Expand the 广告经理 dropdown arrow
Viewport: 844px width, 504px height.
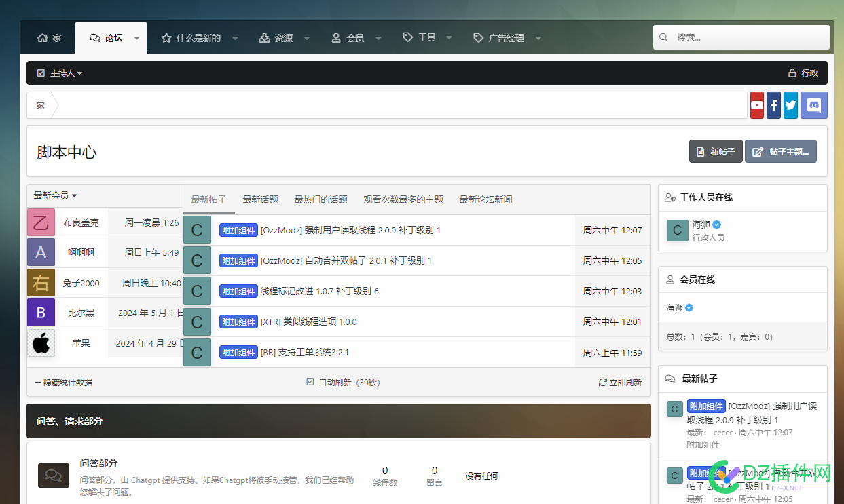(x=538, y=39)
